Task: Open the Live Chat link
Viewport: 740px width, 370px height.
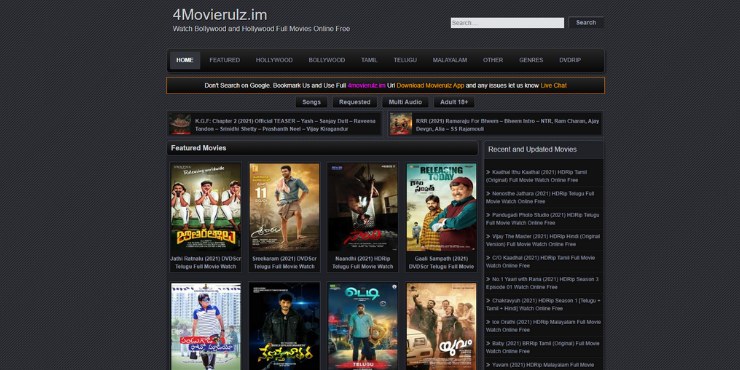Action: tap(554, 86)
